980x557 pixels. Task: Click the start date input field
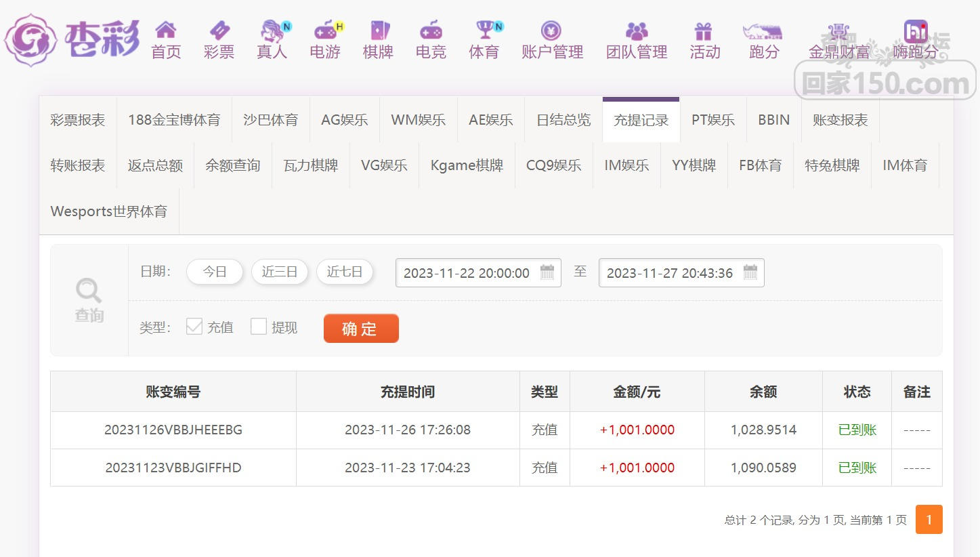click(467, 273)
